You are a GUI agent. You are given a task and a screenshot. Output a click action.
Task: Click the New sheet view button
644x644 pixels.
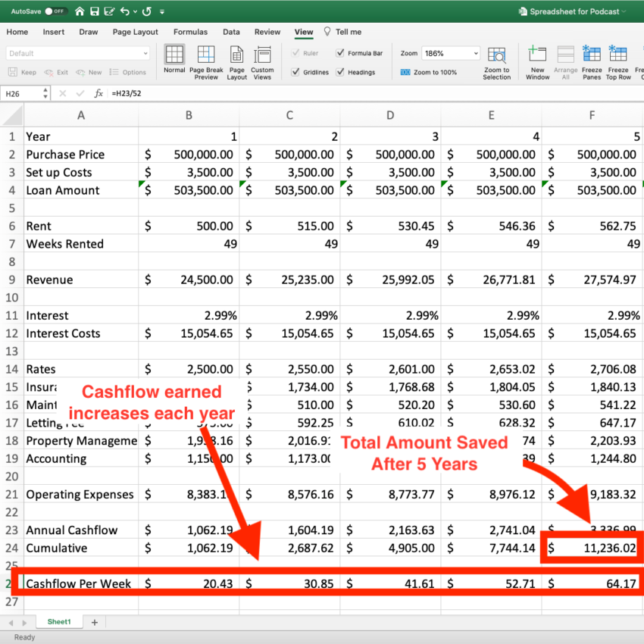click(89, 72)
